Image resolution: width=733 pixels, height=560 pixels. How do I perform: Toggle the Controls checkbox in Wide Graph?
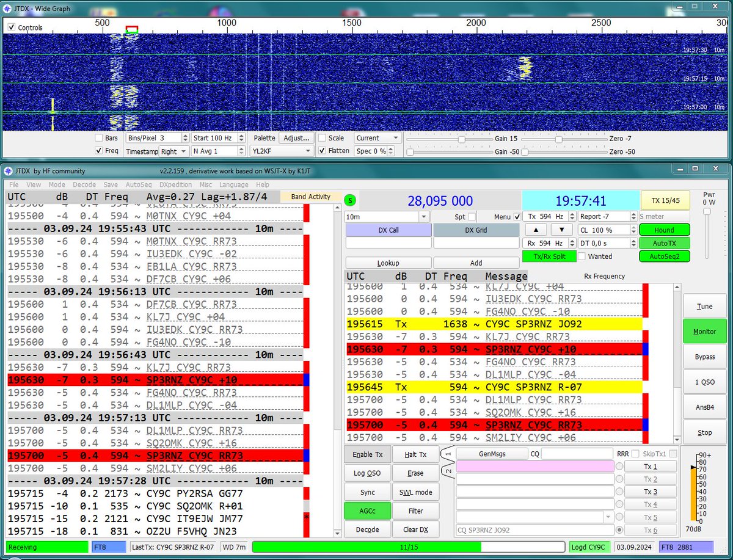click(x=12, y=27)
